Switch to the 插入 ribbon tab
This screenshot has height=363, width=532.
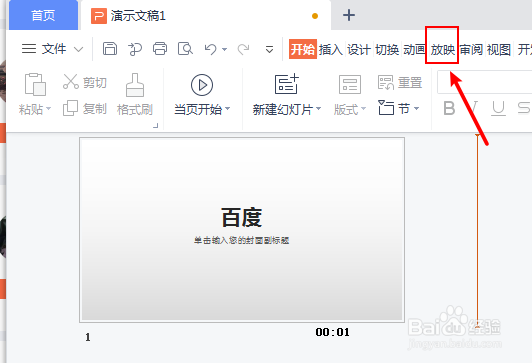(x=330, y=50)
